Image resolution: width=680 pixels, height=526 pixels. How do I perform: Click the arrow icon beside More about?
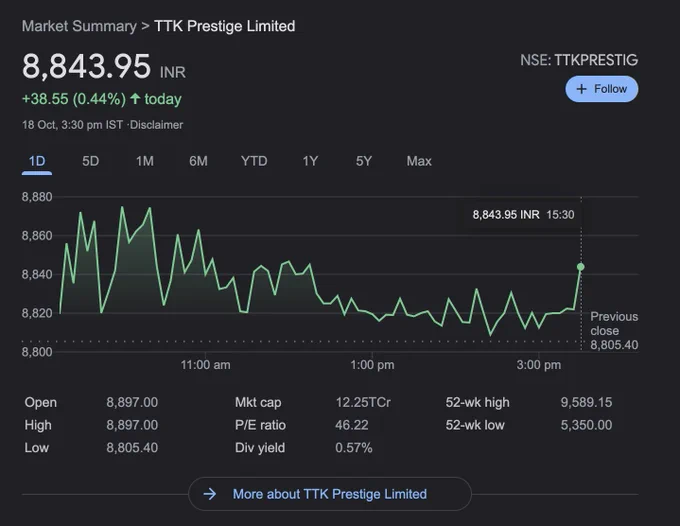click(x=210, y=494)
